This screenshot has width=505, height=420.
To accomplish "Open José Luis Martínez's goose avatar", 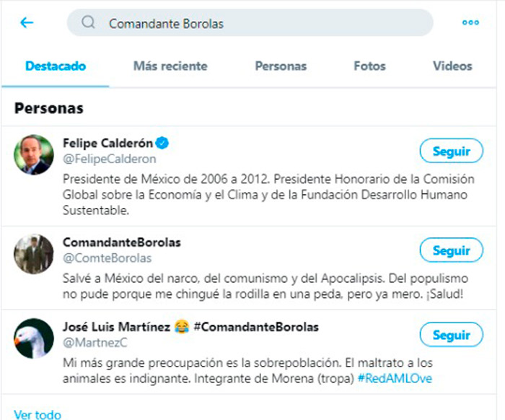I will [34, 338].
